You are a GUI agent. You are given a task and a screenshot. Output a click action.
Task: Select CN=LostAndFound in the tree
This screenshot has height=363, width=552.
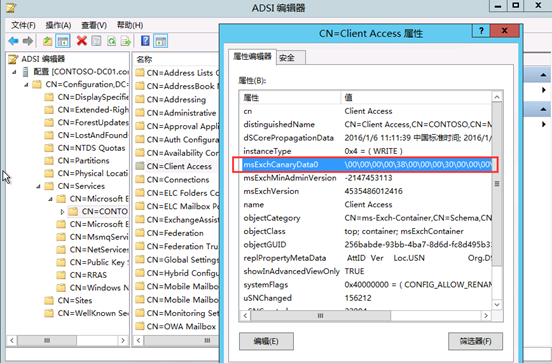click(x=93, y=135)
